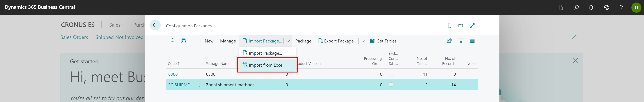Open the Manage menu

[228, 41]
